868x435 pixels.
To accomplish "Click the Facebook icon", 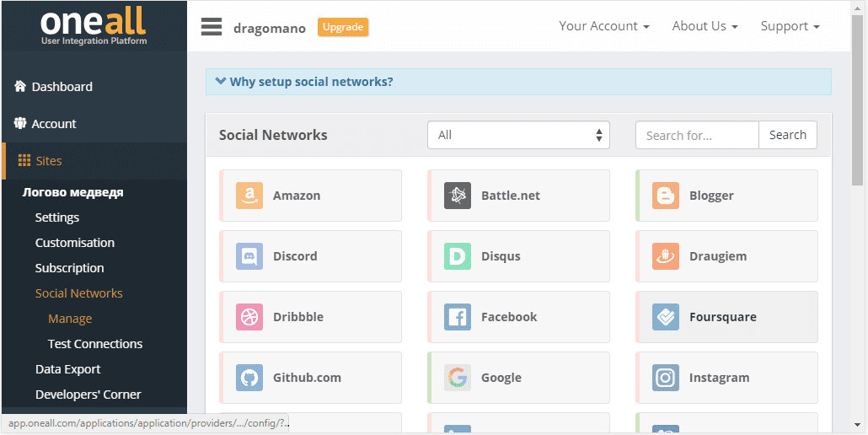I will [458, 317].
